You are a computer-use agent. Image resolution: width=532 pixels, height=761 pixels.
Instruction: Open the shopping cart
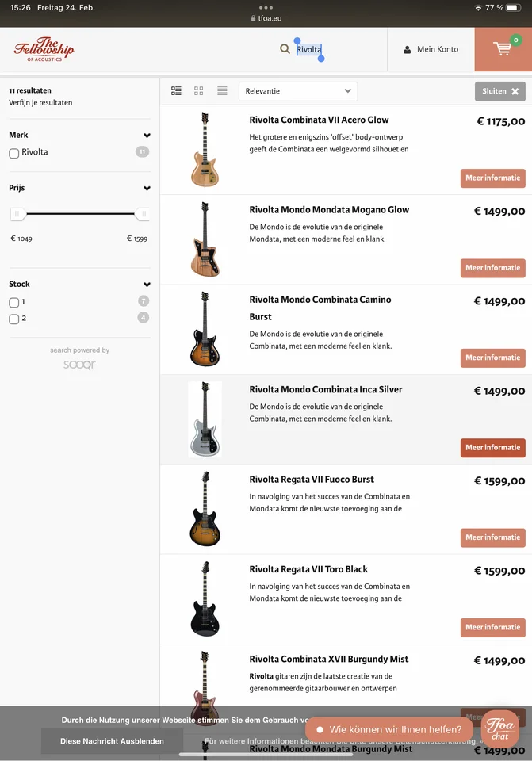[x=503, y=49]
